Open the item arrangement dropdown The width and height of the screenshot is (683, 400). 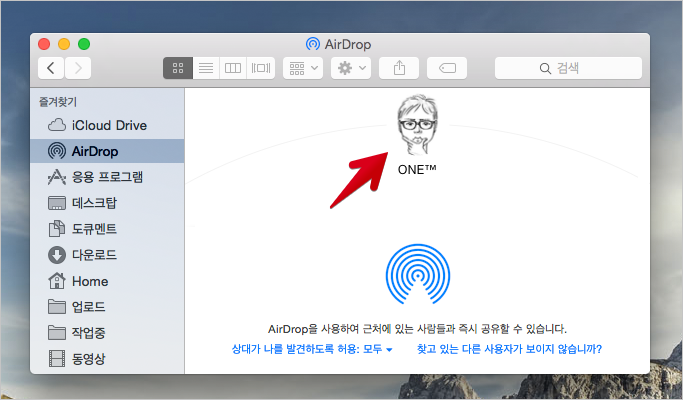tap(303, 68)
